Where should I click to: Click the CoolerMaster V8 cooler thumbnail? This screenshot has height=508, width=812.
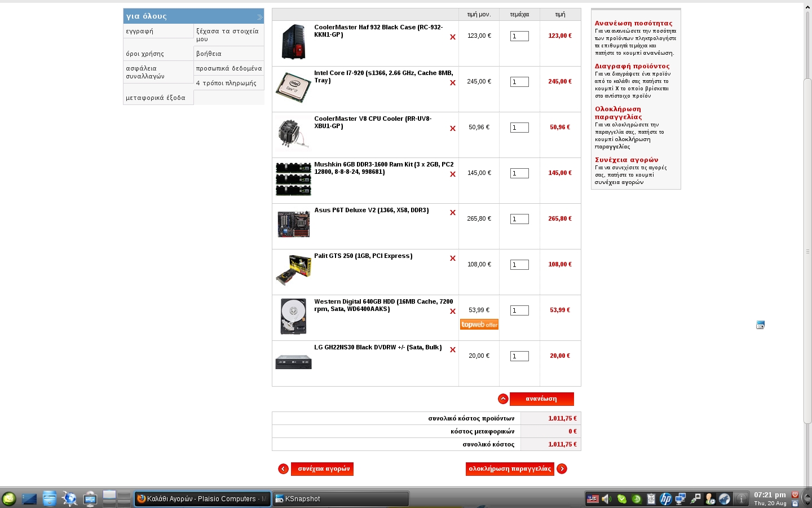(293, 134)
